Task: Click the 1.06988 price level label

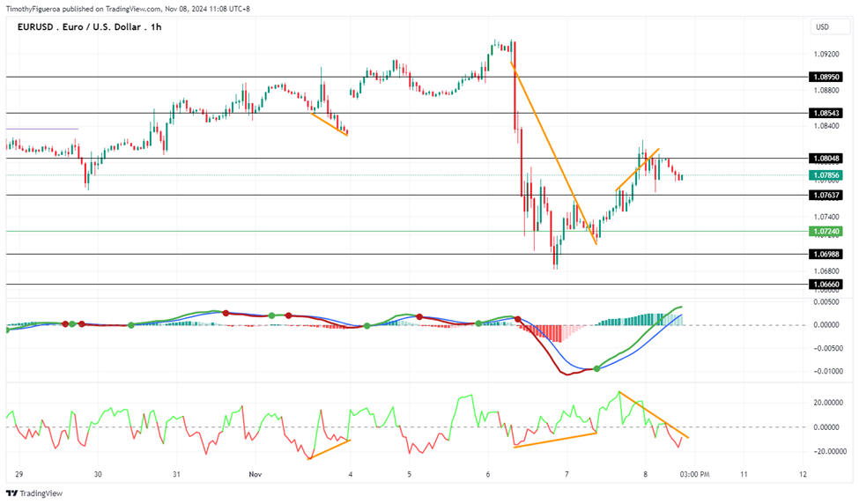Action: point(826,254)
